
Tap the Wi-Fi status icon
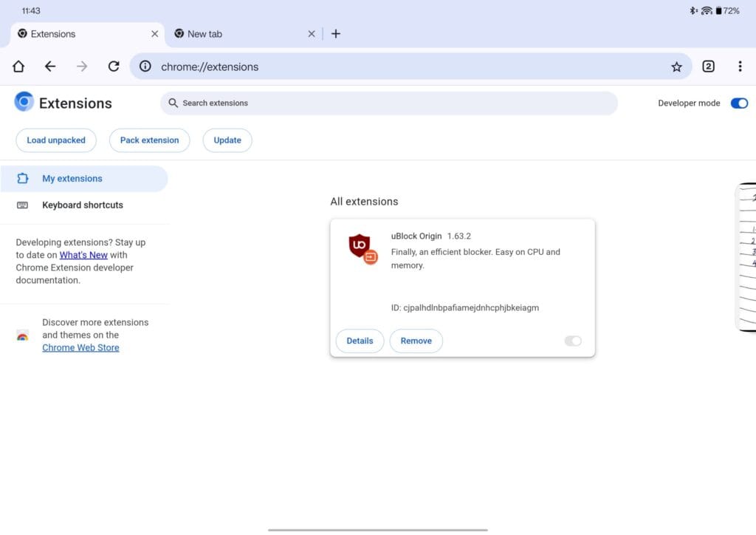707,10
